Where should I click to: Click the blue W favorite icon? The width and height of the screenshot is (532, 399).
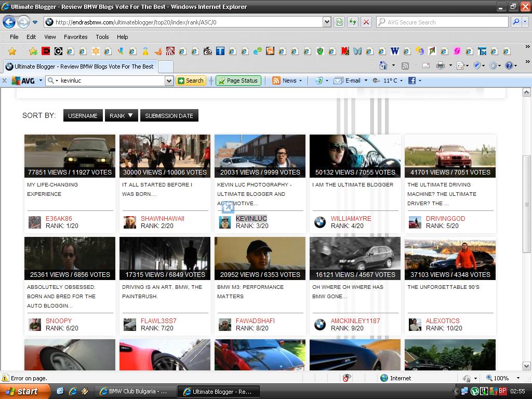pyautogui.click(x=395, y=51)
